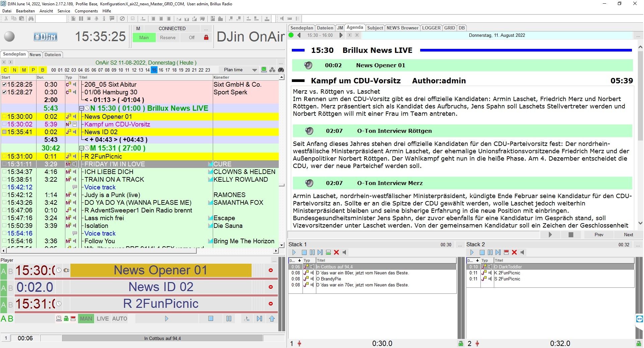Sort Stack 1 by the D... column arrow
This screenshot has width=644, height=348.
(x=300, y=260)
